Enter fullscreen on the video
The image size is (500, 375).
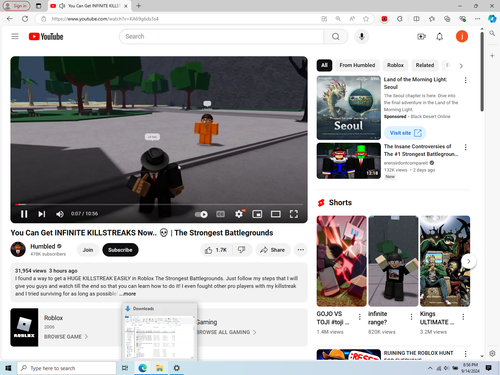[294, 214]
